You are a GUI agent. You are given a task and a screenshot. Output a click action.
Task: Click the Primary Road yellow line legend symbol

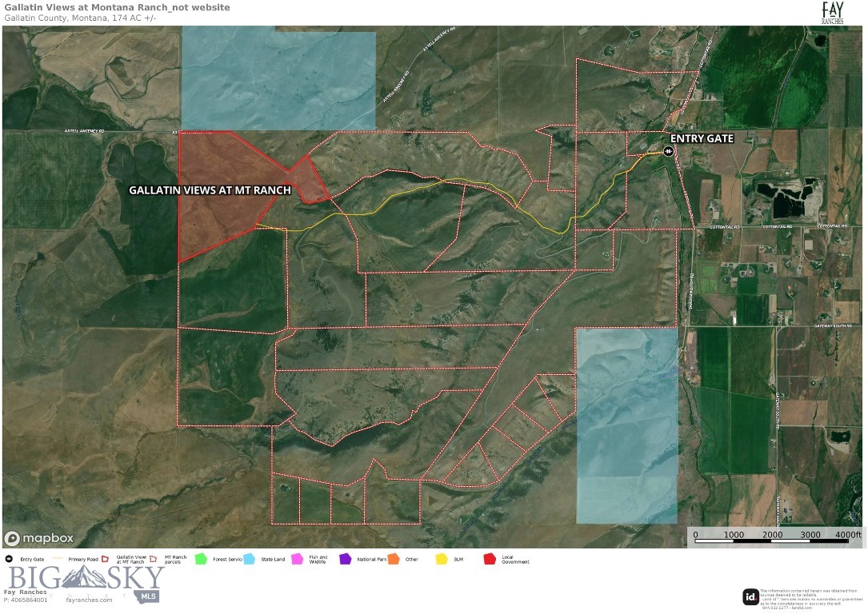click(x=58, y=557)
